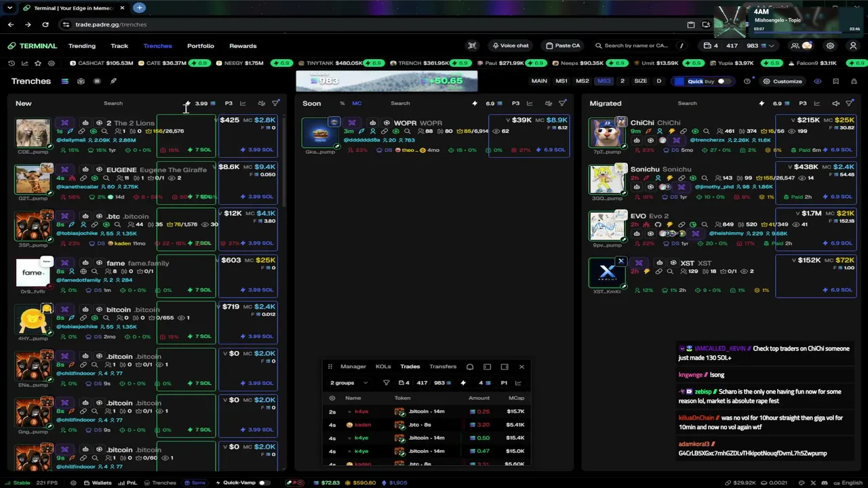868x488 pixels.
Task: Open the favorites star in the ticker bar
Action: coord(38,63)
